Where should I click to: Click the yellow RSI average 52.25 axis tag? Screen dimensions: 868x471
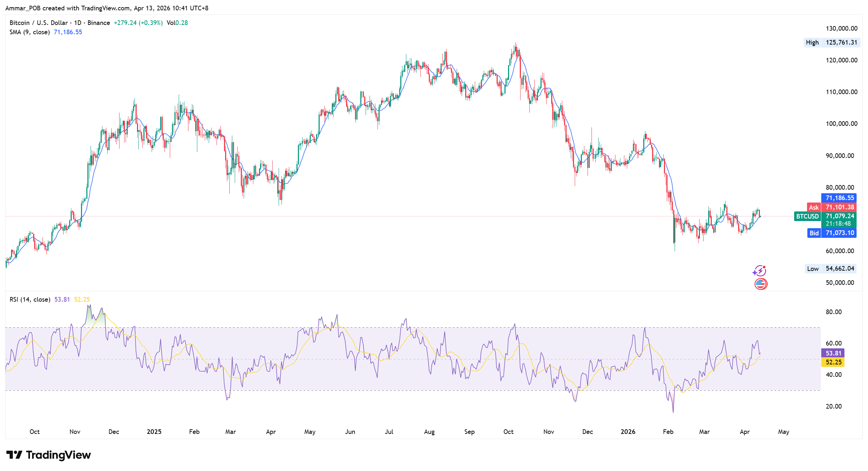pos(833,362)
